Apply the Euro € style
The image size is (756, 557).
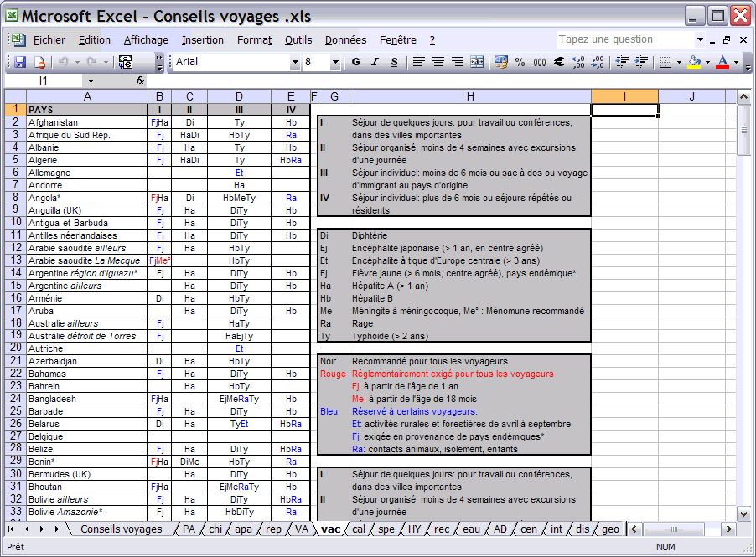coord(559,62)
